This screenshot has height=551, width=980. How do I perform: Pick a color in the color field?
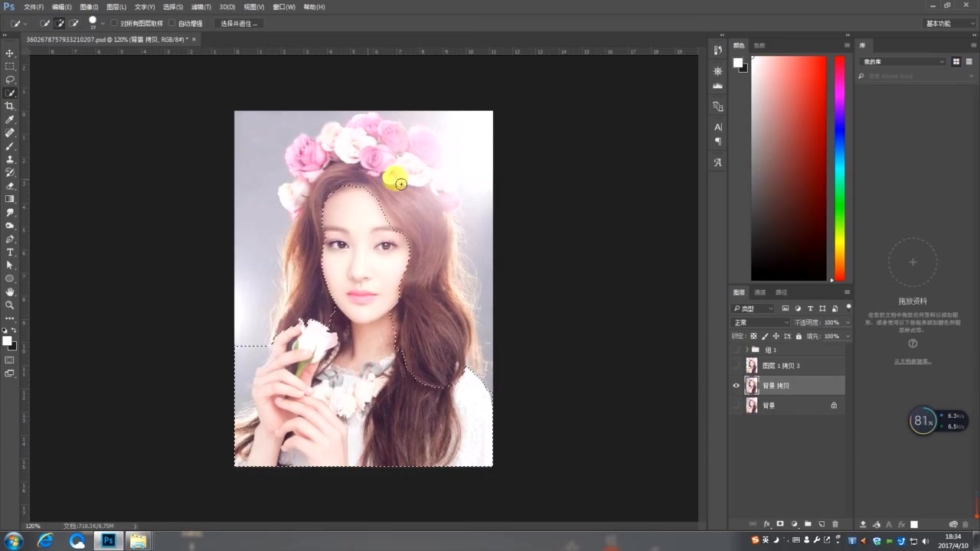(x=789, y=168)
